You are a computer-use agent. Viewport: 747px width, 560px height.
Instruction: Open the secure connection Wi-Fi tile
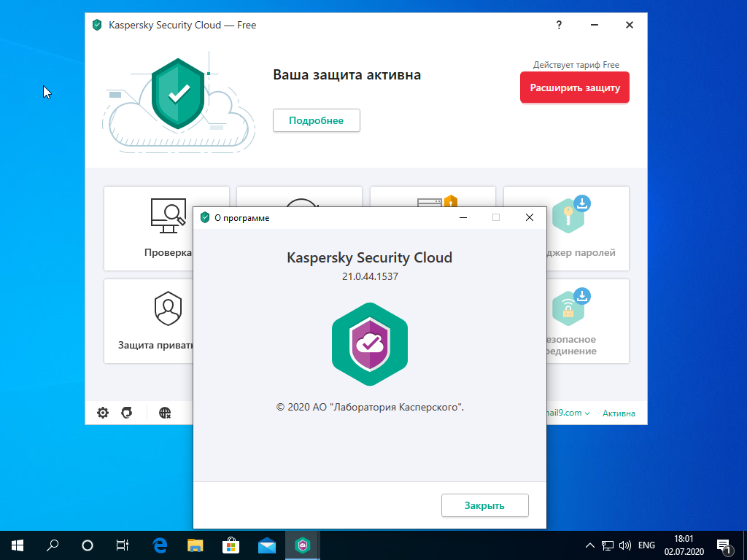[587, 321]
